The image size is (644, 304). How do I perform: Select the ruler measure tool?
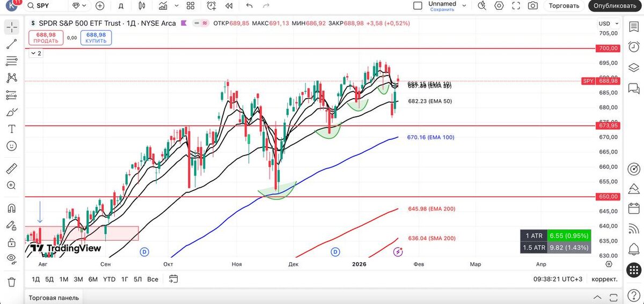pos(12,169)
